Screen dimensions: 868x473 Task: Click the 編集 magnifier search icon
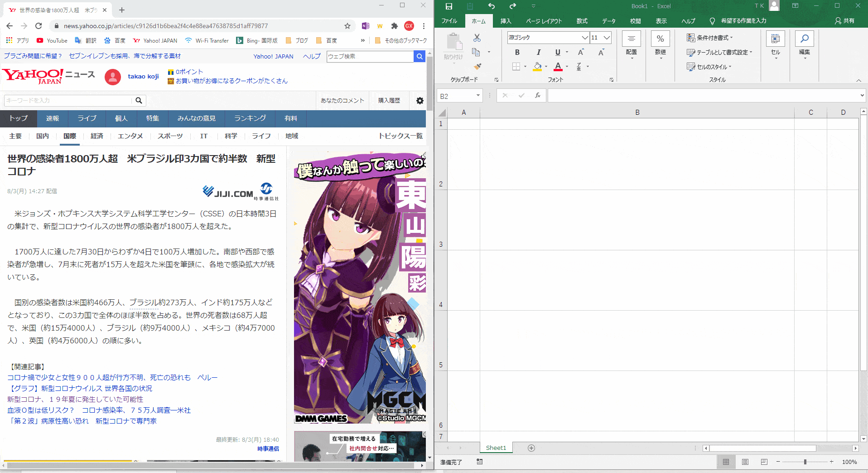805,39
